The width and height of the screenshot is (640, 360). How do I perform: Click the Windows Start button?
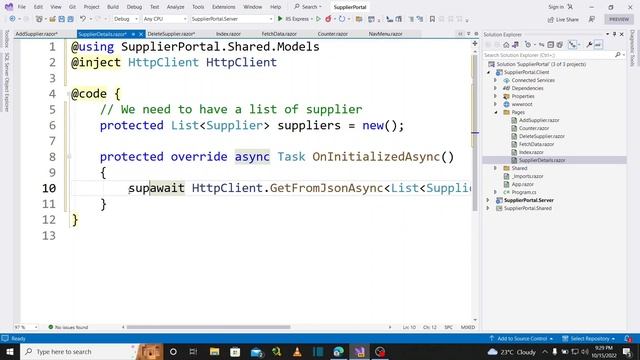click(x=10, y=351)
